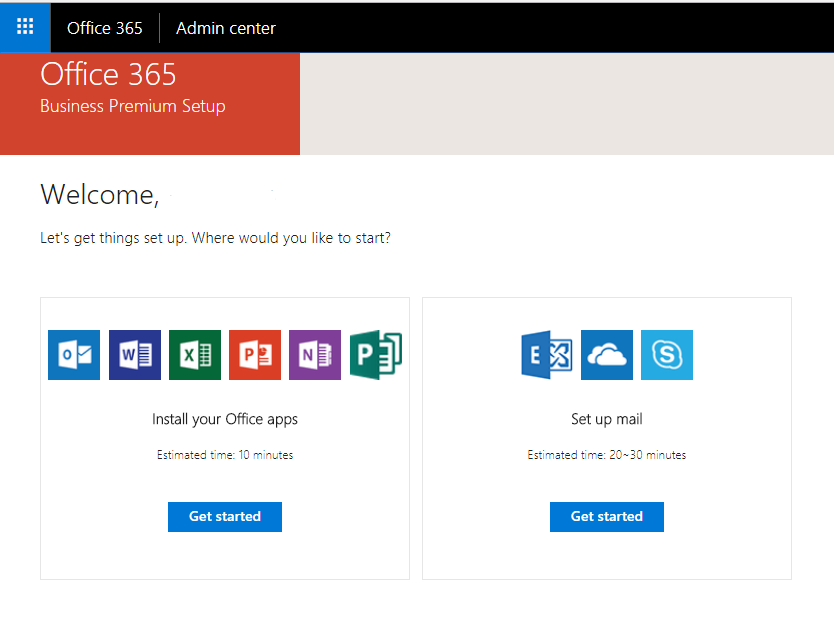
Task: Click the PowerPoint app icon
Action: (x=255, y=355)
